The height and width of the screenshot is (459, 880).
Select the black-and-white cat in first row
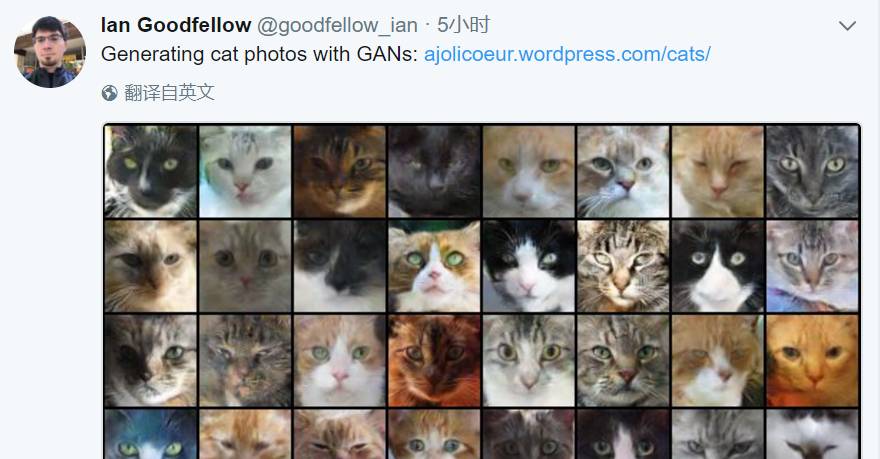pos(150,171)
